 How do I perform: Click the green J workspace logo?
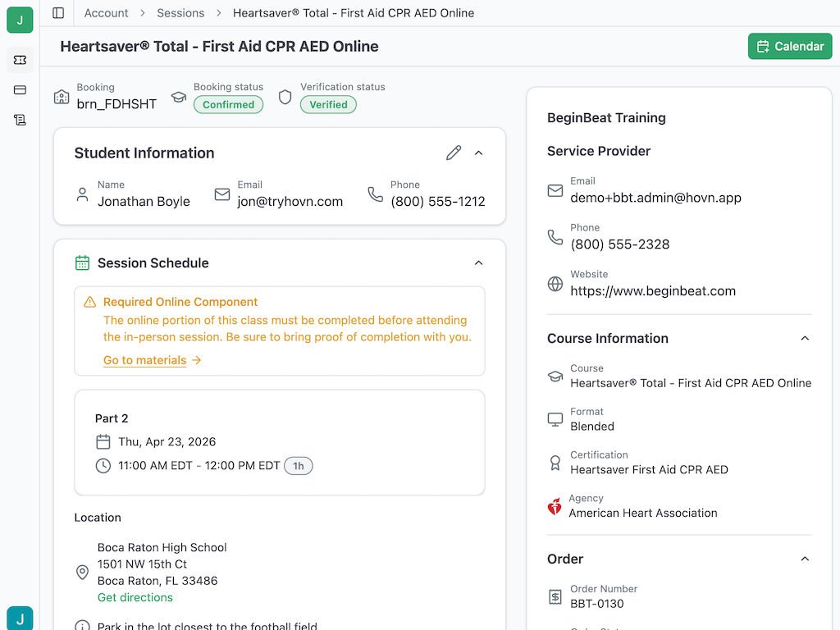(20, 20)
